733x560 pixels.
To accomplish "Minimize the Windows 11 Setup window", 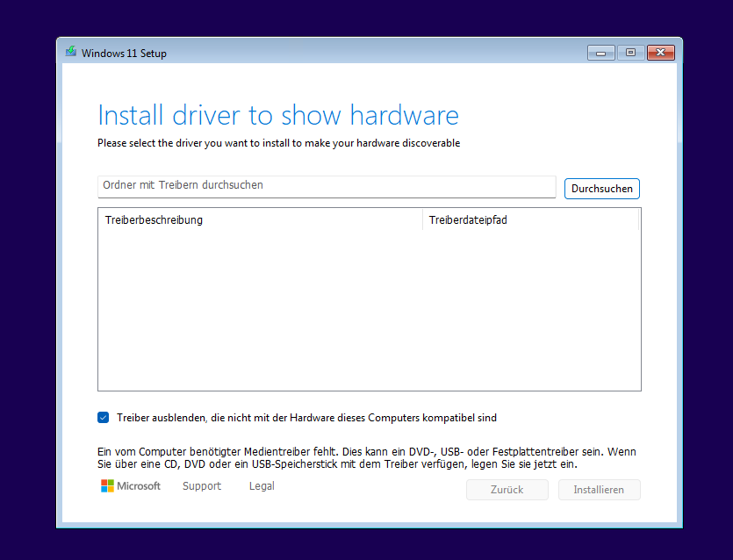I will pyautogui.click(x=601, y=53).
